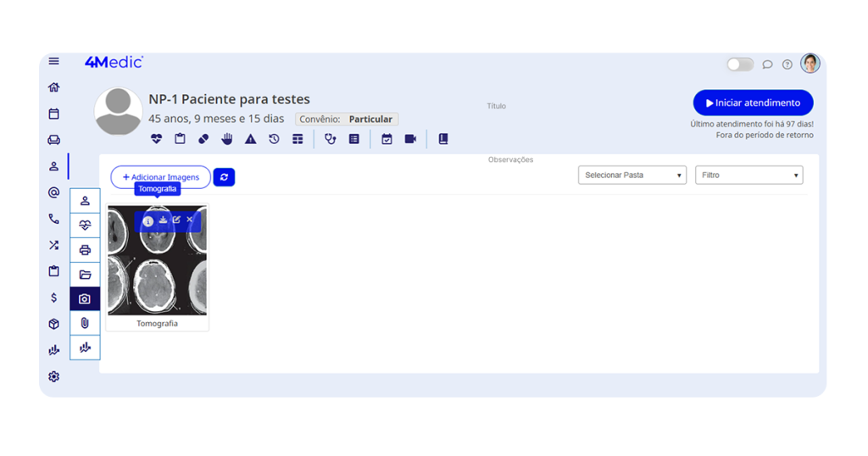
Task: Select the camera images submenu tab
Action: 85,299
